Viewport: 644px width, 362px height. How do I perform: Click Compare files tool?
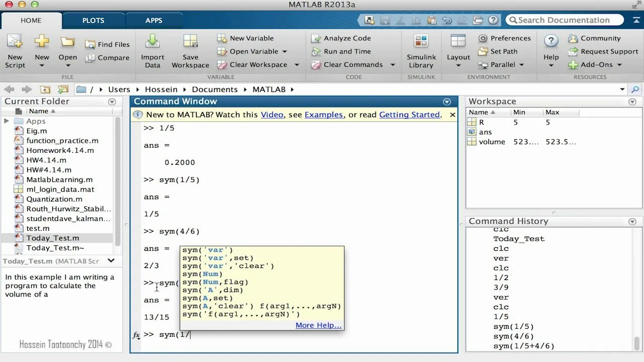coord(108,58)
